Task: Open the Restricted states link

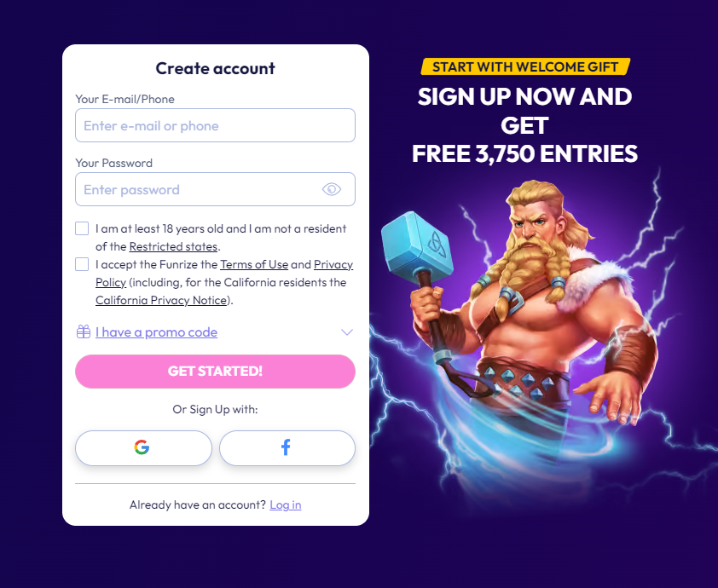Action: click(x=173, y=246)
